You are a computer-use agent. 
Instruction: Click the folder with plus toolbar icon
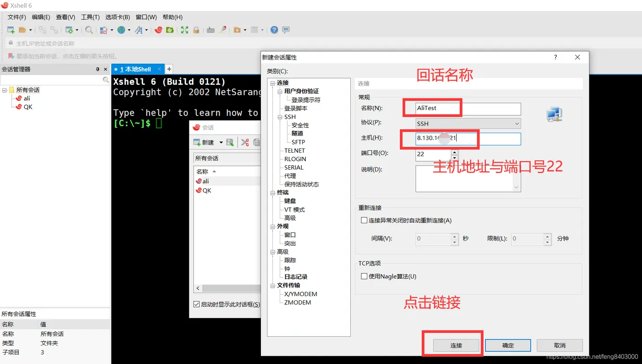coord(237,30)
